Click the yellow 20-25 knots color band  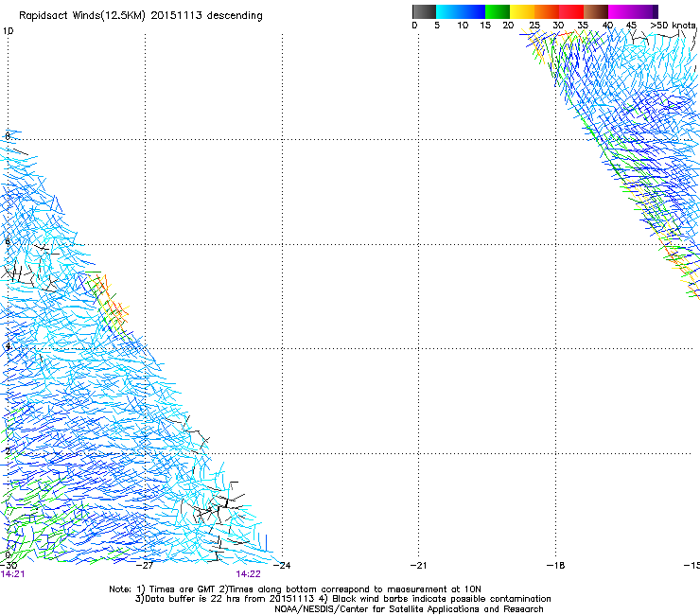tap(522, 11)
